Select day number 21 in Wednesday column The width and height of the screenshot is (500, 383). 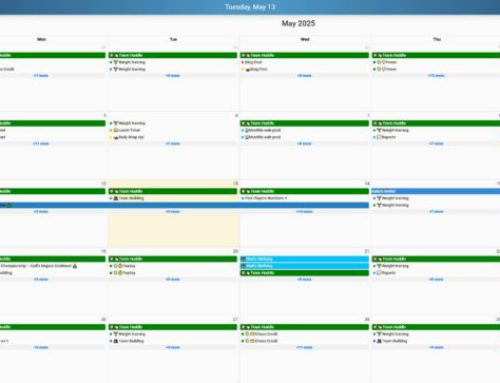(x=367, y=251)
